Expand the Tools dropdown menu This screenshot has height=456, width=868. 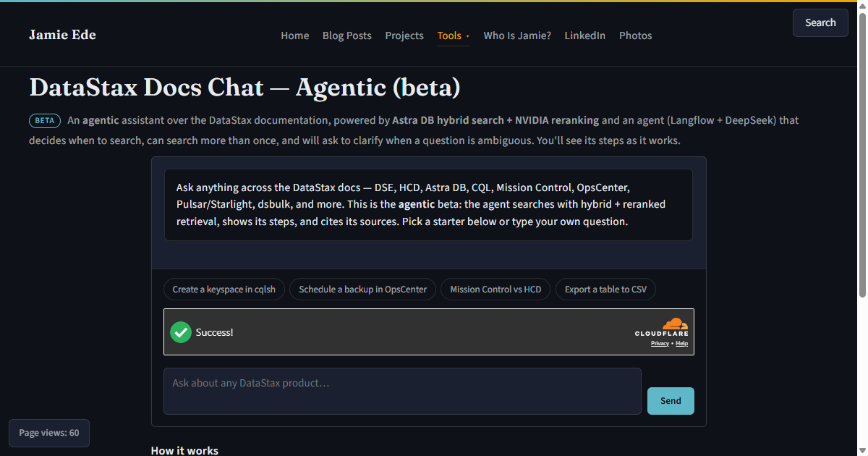(x=454, y=35)
